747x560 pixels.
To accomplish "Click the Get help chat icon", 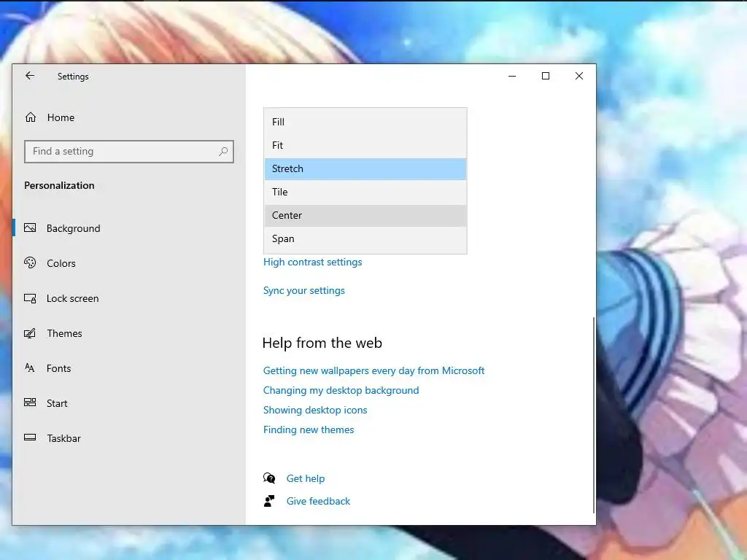I will pos(269,478).
